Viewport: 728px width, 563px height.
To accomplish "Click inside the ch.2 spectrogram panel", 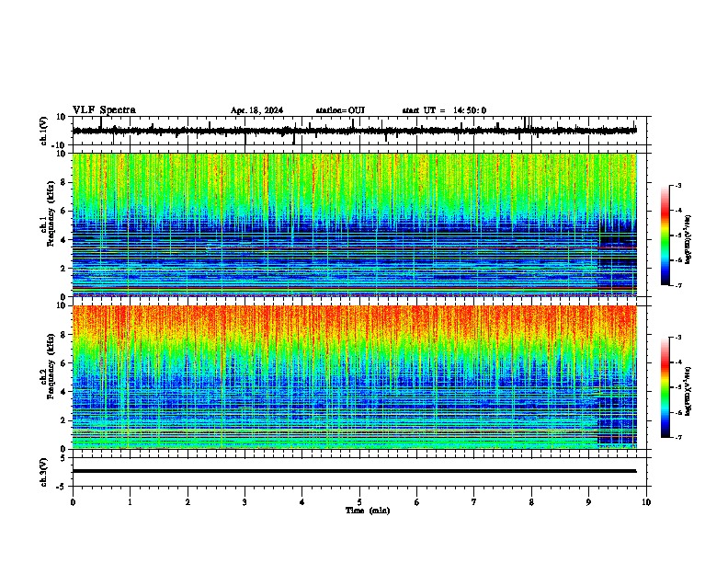I will [354, 377].
